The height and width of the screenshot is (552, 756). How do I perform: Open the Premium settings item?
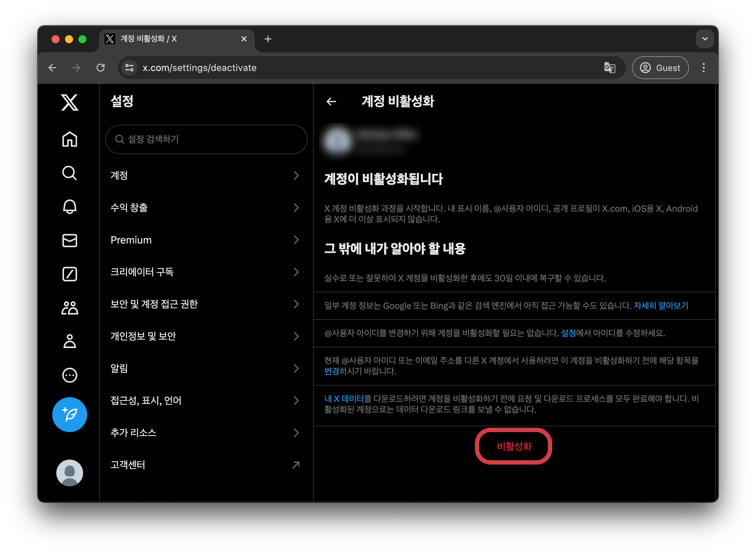(x=206, y=240)
